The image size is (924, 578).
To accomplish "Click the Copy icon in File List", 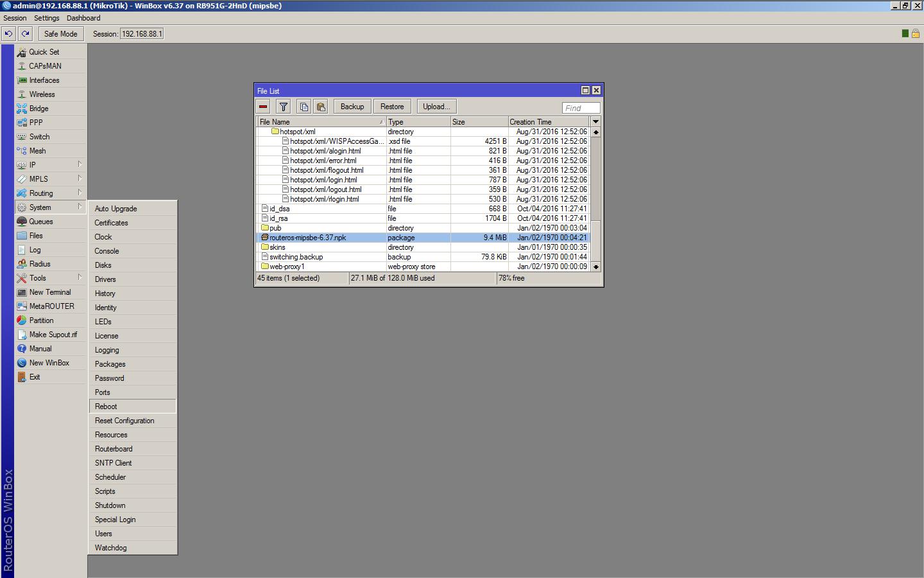I will point(304,107).
